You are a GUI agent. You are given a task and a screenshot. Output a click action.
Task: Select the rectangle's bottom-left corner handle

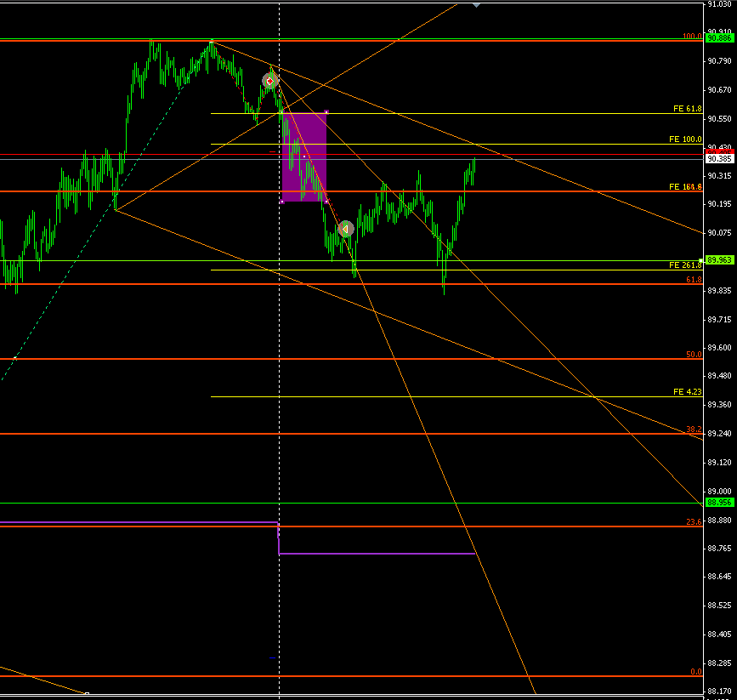pos(281,202)
